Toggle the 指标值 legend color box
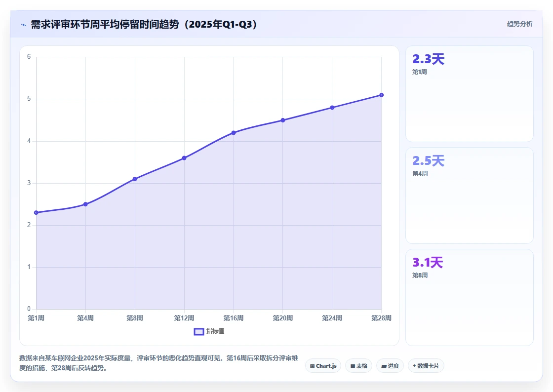The image size is (553, 392). 199,331
